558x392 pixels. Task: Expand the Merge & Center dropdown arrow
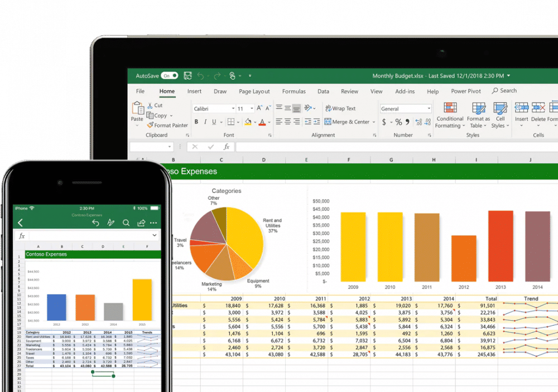(x=374, y=122)
